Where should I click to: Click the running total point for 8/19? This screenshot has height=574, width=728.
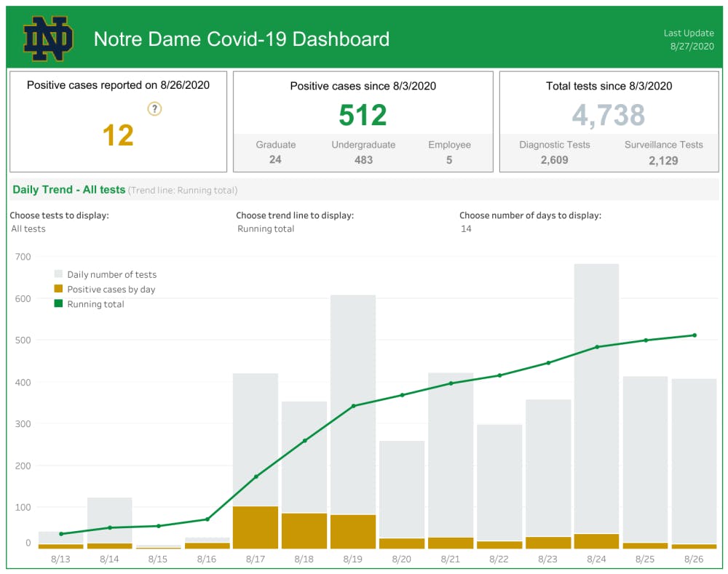(x=354, y=406)
